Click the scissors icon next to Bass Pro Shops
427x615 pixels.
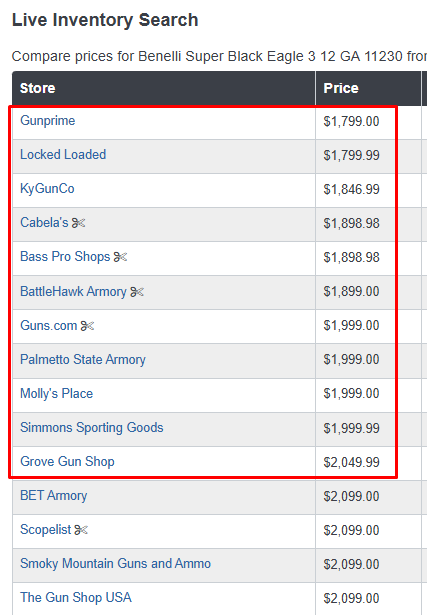tap(120, 257)
